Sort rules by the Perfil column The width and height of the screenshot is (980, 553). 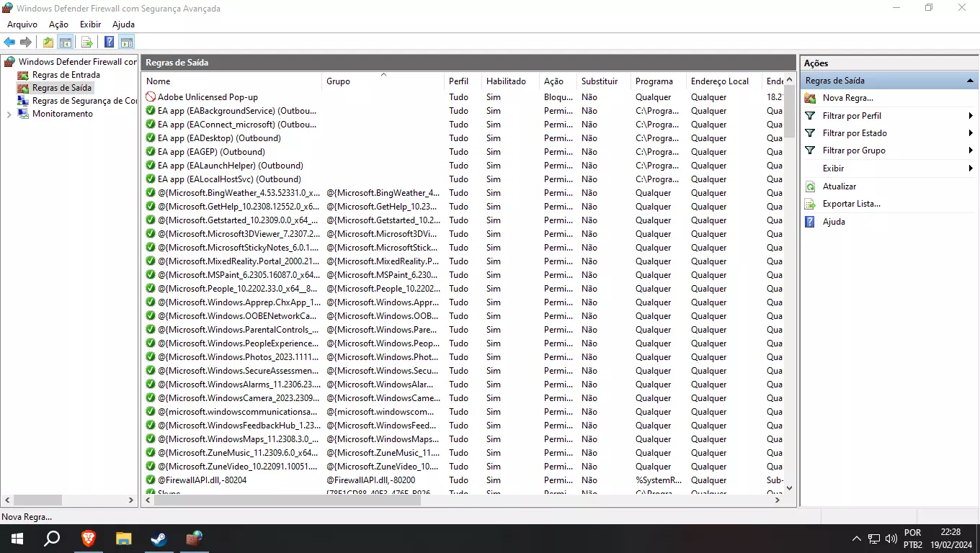click(463, 81)
